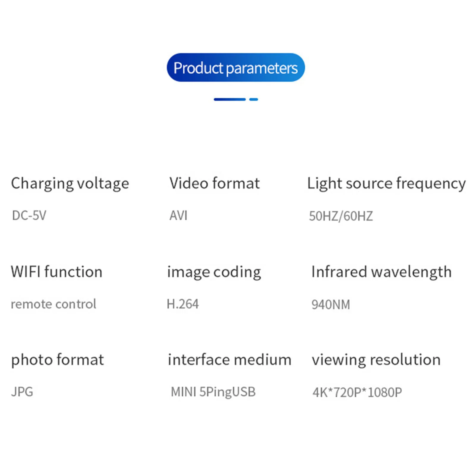Click the DC-5V value text
This screenshot has width=476, height=476.
point(29,215)
